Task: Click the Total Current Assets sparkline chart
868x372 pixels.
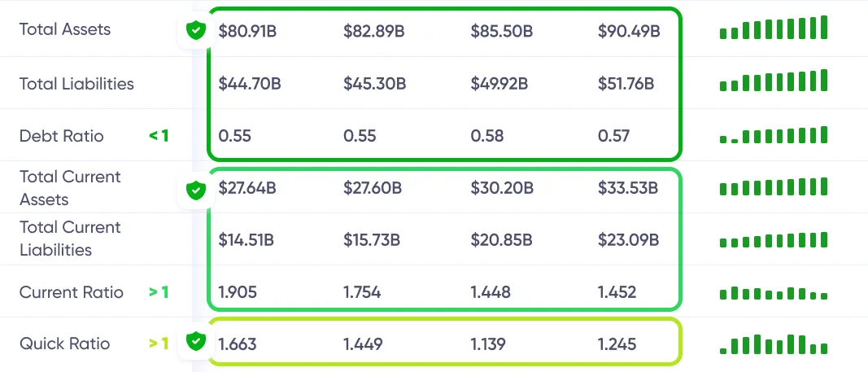Action: click(773, 187)
